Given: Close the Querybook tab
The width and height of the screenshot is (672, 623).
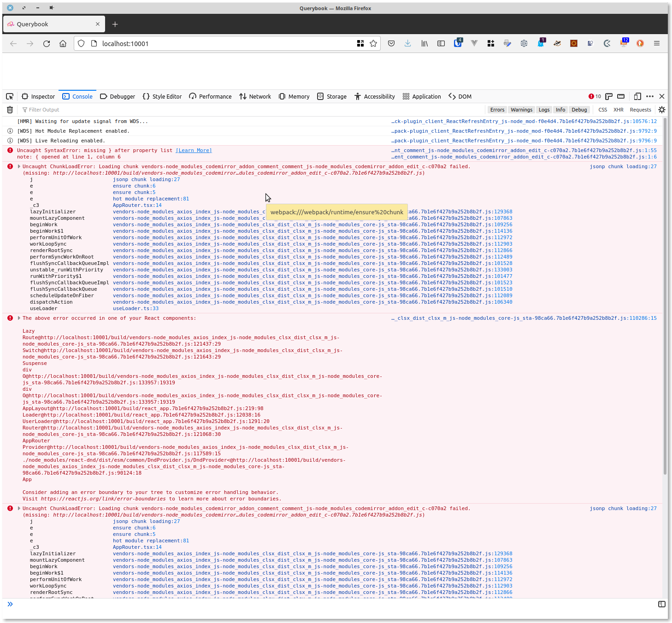Looking at the screenshot, I should pos(98,24).
